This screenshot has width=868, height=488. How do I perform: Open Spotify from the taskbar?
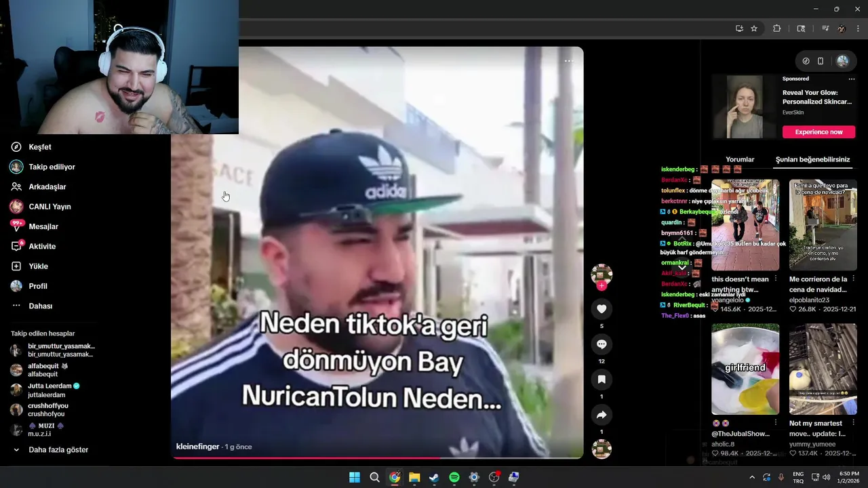[454, 477]
